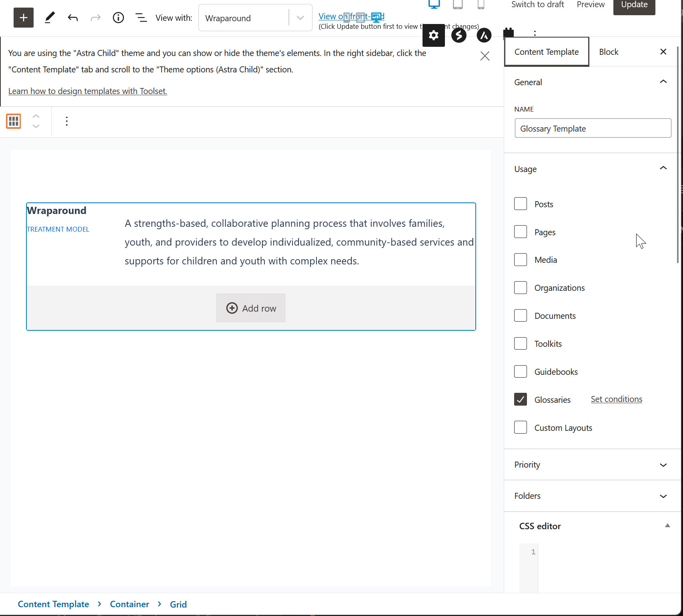Toggle the settings gear sidebar

coord(434,35)
